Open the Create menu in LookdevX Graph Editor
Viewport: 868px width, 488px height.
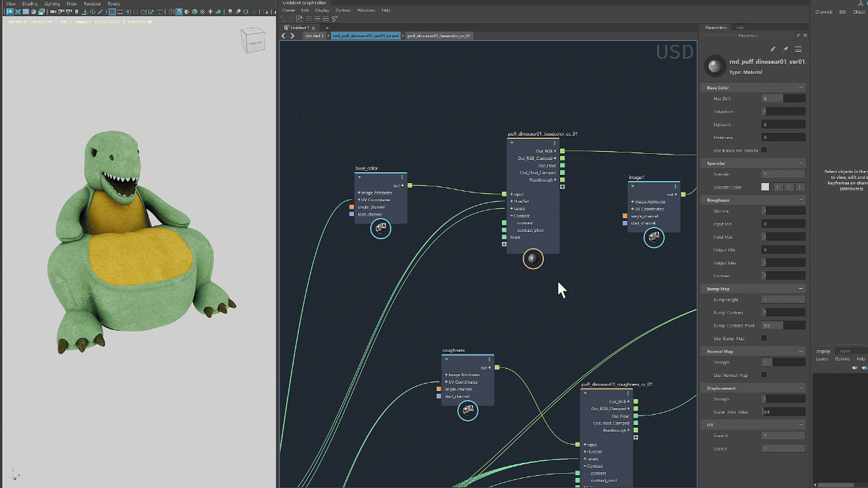[x=288, y=10]
